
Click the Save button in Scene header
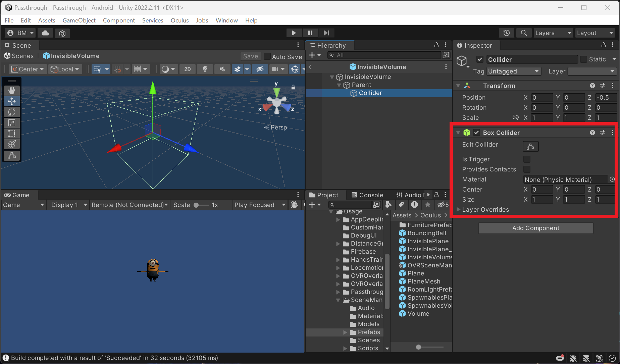250,56
